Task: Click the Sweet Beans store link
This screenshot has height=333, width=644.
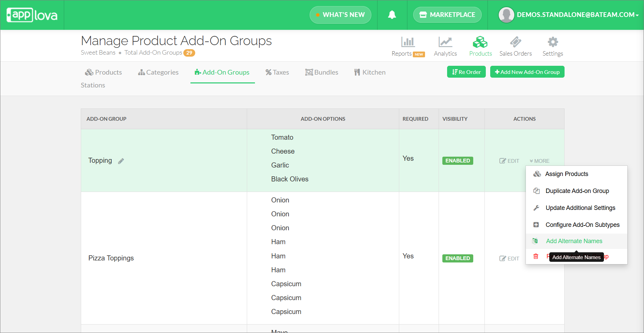Action: point(98,53)
